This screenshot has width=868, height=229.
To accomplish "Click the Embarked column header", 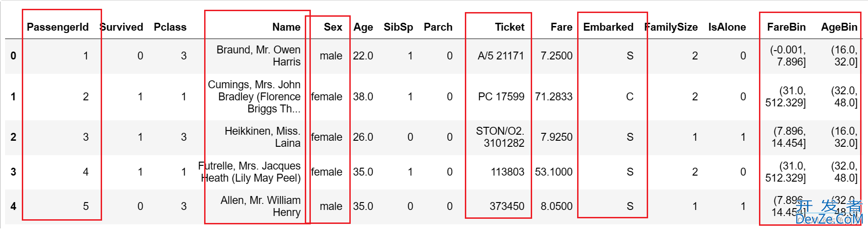I will (608, 27).
